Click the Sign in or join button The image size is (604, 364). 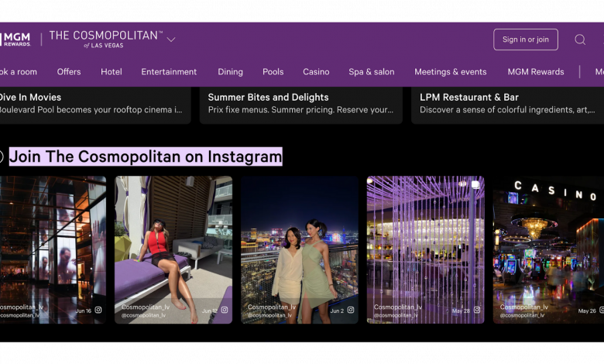click(526, 39)
